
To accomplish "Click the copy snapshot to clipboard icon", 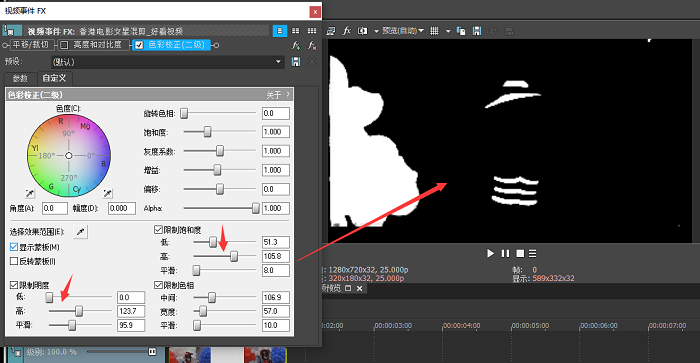I will click(461, 31).
